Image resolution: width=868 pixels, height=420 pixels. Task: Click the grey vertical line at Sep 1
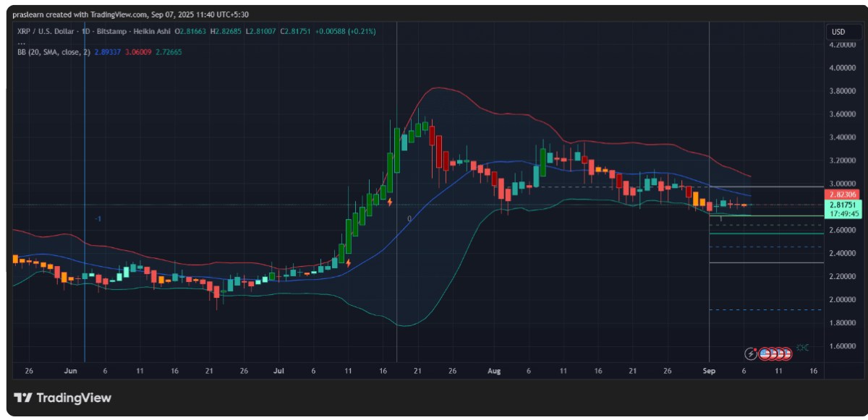click(710, 192)
